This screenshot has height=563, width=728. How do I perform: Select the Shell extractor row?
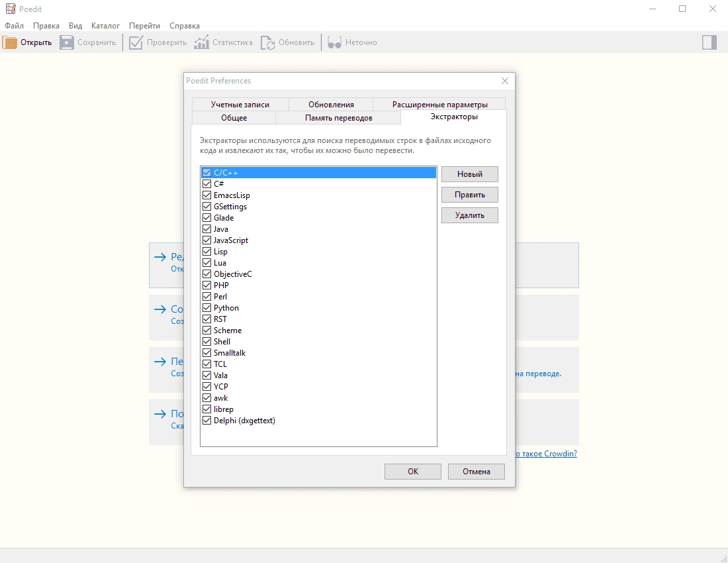318,341
